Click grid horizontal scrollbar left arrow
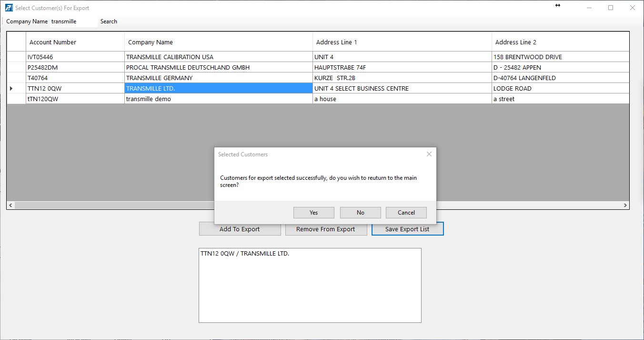The width and height of the screenshot is (644, 340). point(10,205)
